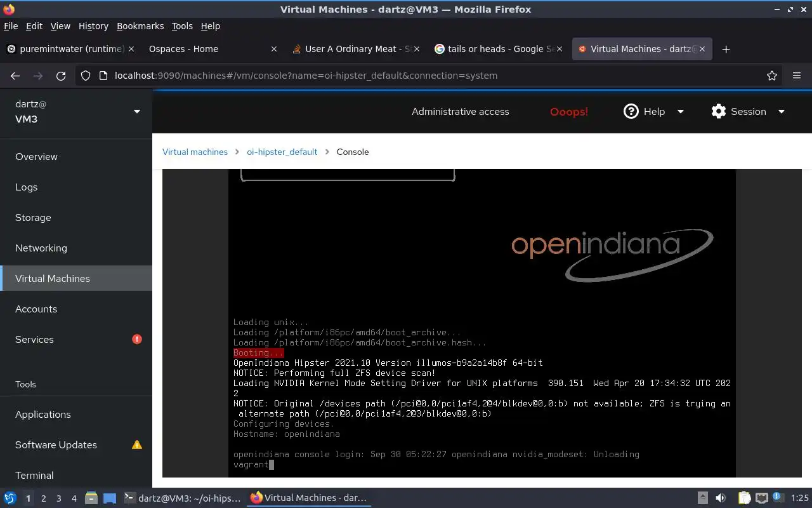The height and width of the screenshot is (508, 812).
Task: Select Virtual Machines in sidebar
Action: (76, 278)
